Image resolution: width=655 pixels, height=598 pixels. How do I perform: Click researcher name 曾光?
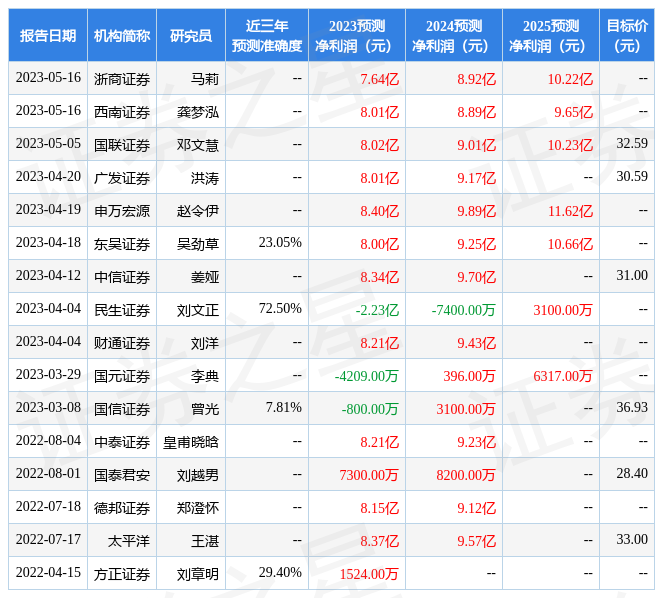pyautogui.click(x=205, y=409)
